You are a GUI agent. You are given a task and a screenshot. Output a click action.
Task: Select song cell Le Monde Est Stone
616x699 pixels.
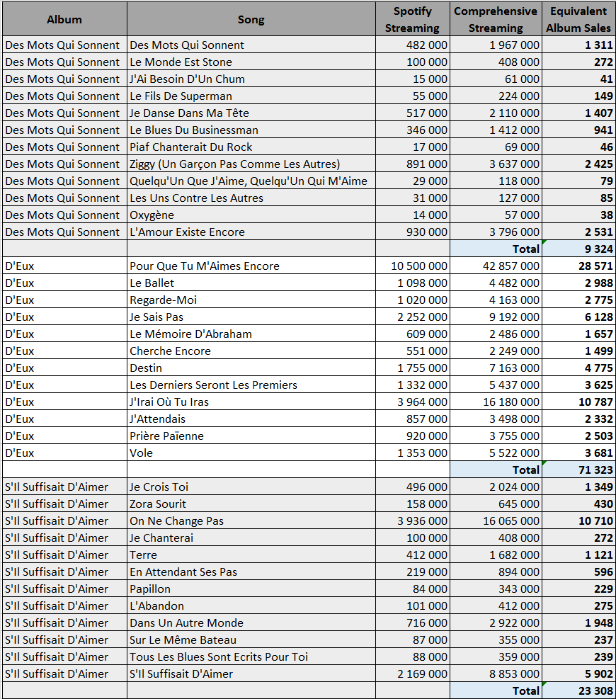(251, 62)
